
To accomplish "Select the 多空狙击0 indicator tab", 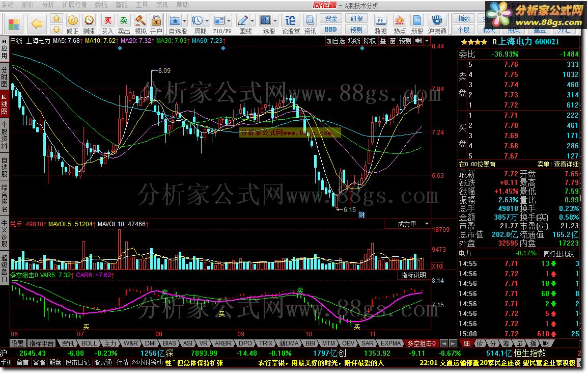I will click(x=422, y=343).
